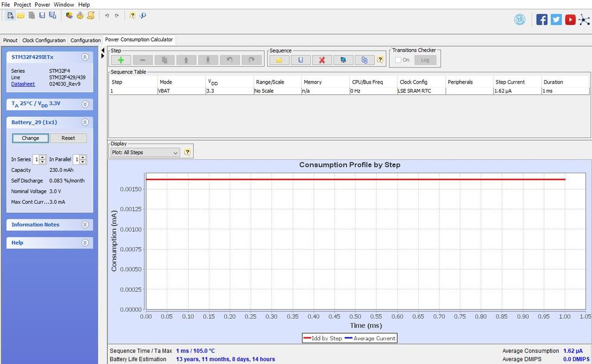Screen dimensions: 592x364
Task: Open the Facebook link icon
Action: click(x=542, y=19)
